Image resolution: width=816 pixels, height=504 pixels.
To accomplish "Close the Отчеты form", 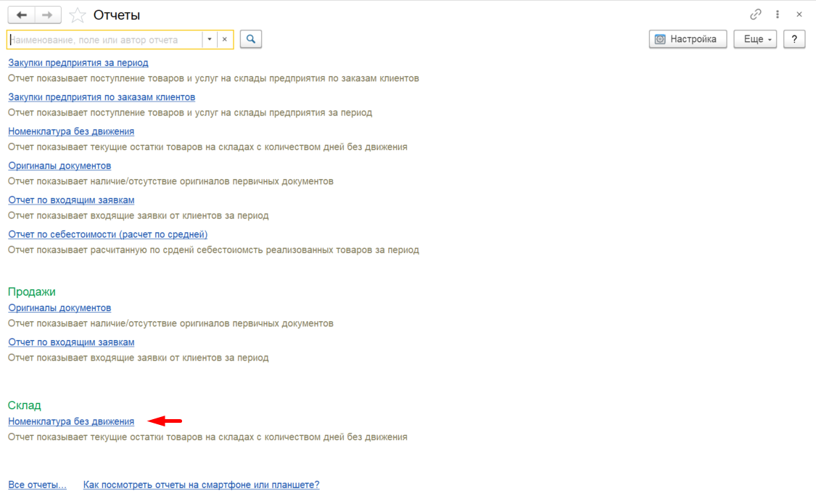I will (x=799, y=15).
